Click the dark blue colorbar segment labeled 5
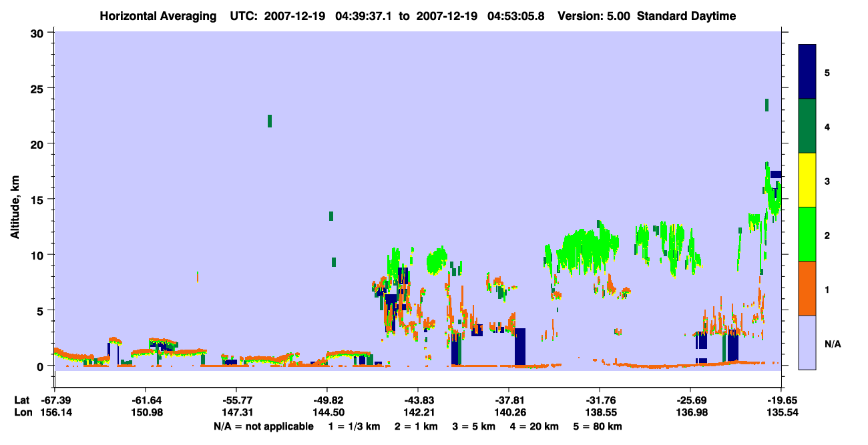Image resolution: width=868 pixels, height=445 pixels. [807, 71]
